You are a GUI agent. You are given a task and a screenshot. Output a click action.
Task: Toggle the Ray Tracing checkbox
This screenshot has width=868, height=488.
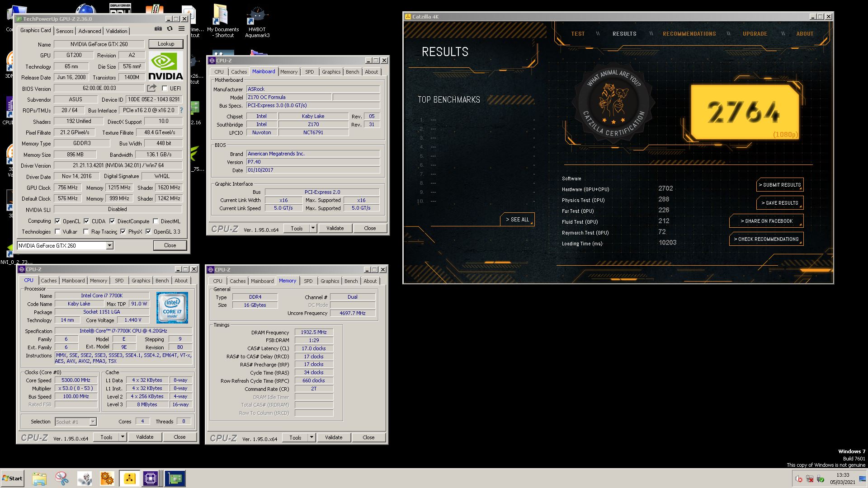pyautogui.click(x=86, y=232)
